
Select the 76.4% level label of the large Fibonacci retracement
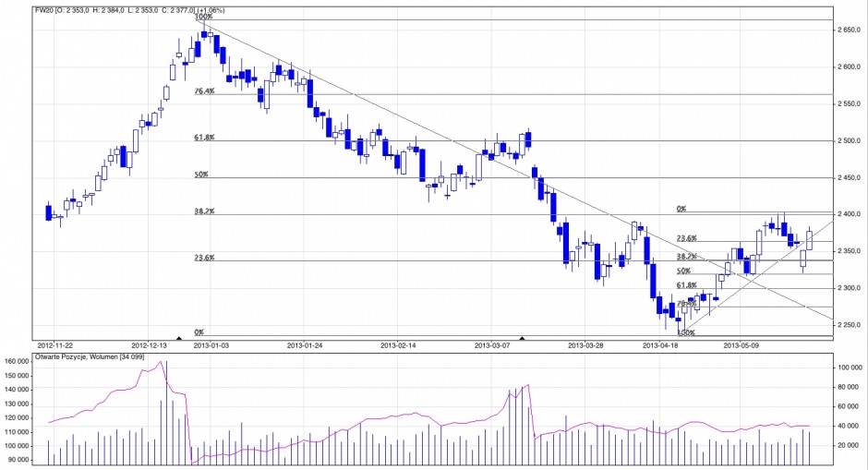pyautogui.click(x=204, y=91)
